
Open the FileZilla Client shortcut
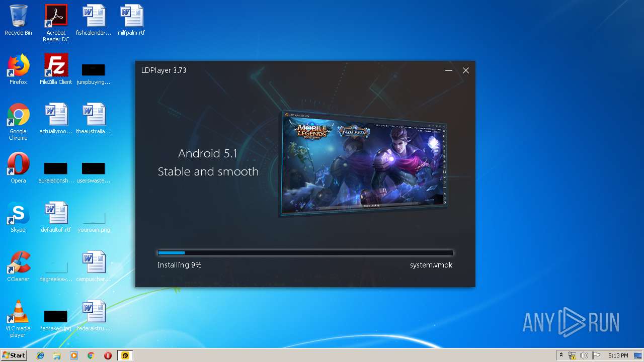click(x=56, y=69)
